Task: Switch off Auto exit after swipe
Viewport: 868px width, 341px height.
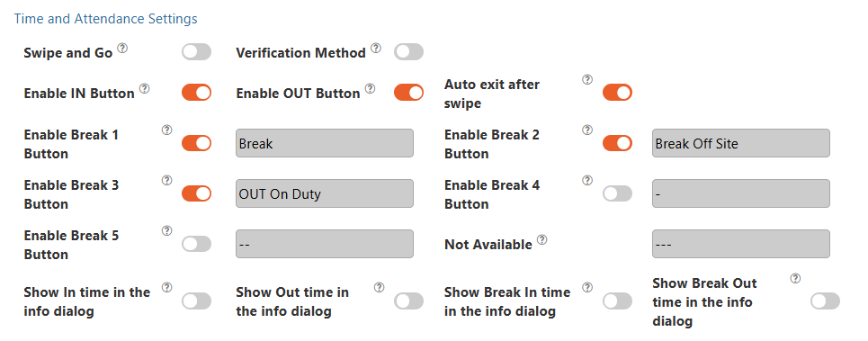Action: pos(617,93)
